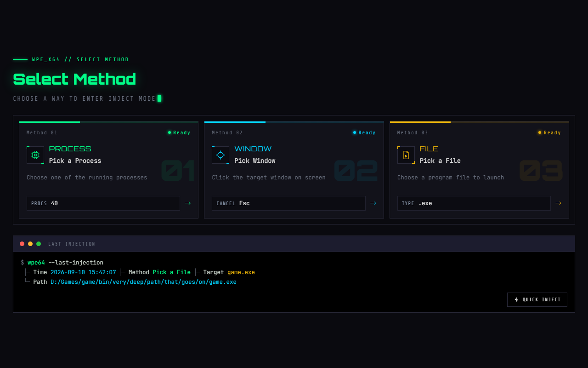Click the Process chip icon
This screenshot has height=368, width=588.
pos(35,155)
